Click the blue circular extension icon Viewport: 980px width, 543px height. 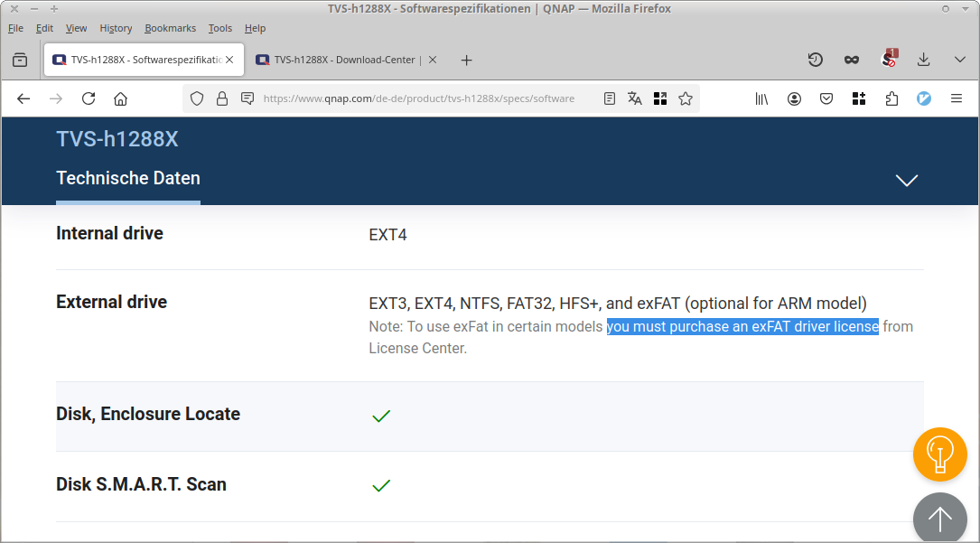click(x=924, y=98)
